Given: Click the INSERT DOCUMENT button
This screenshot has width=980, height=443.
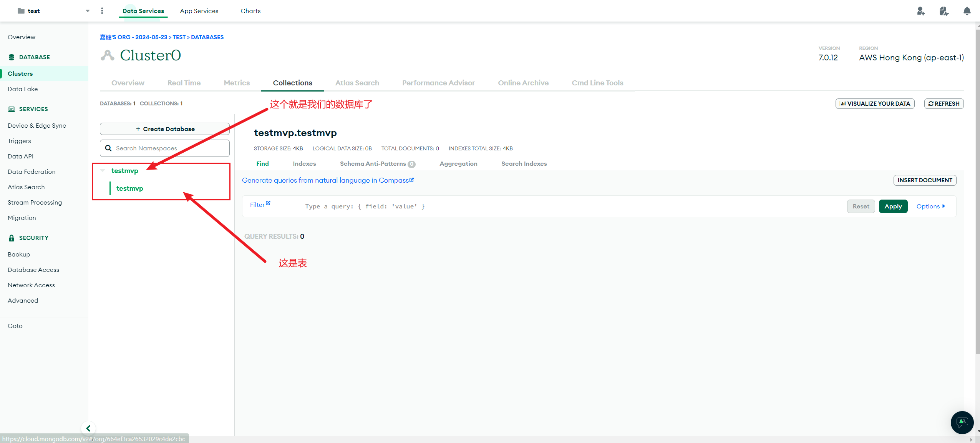Looking at the screenshot, I should point(924,180).
